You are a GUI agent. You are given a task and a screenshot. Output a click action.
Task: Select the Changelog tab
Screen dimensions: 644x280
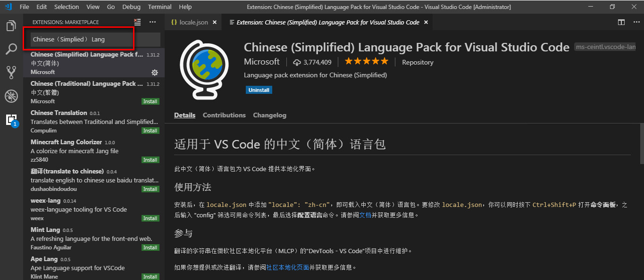pyautogui.click(x=269, y=115)
